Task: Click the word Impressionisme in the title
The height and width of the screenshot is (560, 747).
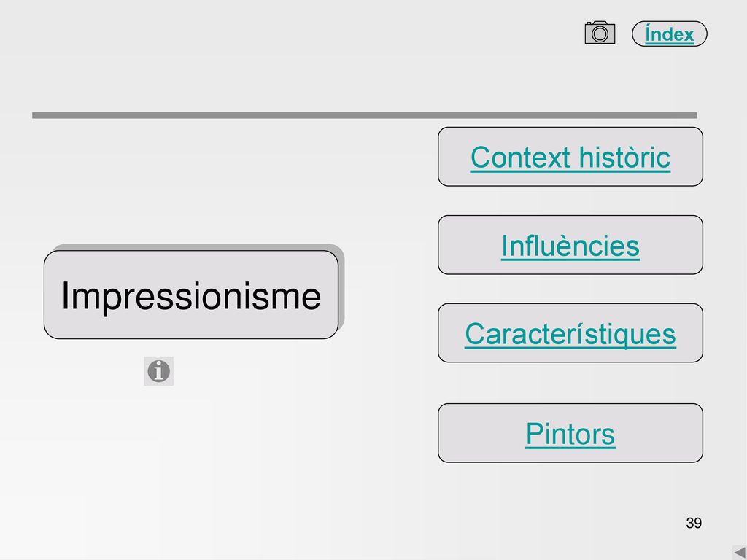Action: [191, 296]
